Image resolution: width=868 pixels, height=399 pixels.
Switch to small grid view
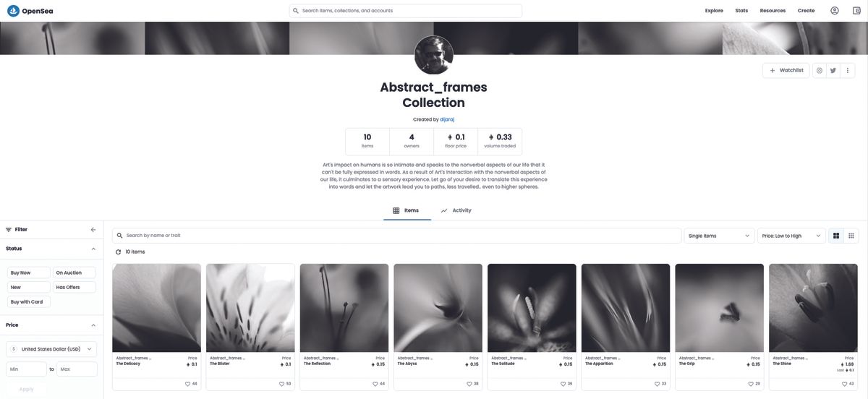point(851,236)
